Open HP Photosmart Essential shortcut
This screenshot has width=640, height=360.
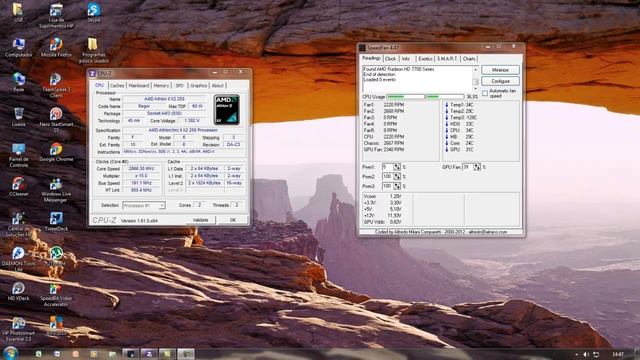click(18, 329)
